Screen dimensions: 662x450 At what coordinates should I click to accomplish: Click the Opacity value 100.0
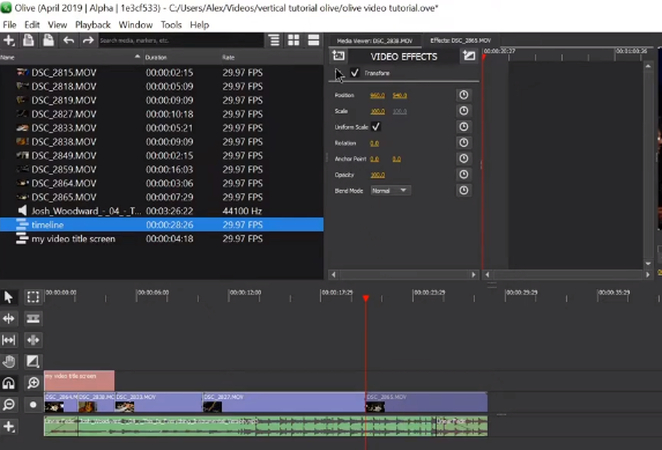[x=377, y=175]
